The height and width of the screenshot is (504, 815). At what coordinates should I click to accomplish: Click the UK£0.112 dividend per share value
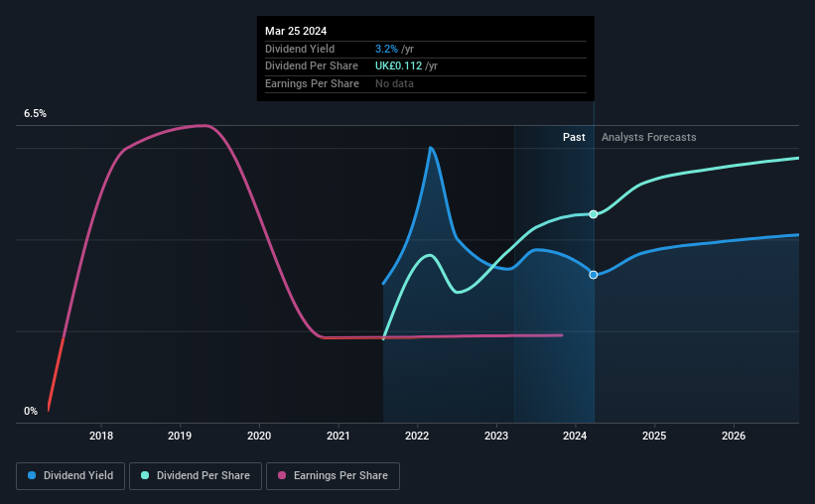pos(399,66)
